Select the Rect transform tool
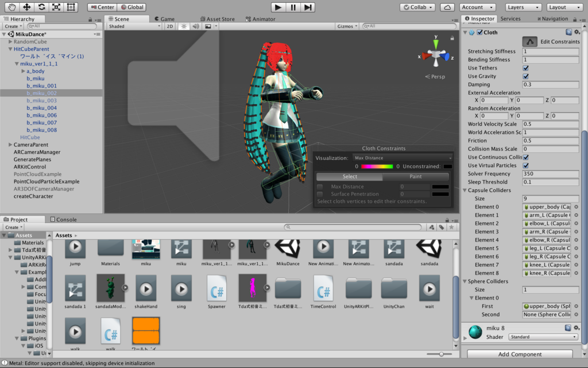This screenshot has height=368, width=588. click(x=71, y=7)
